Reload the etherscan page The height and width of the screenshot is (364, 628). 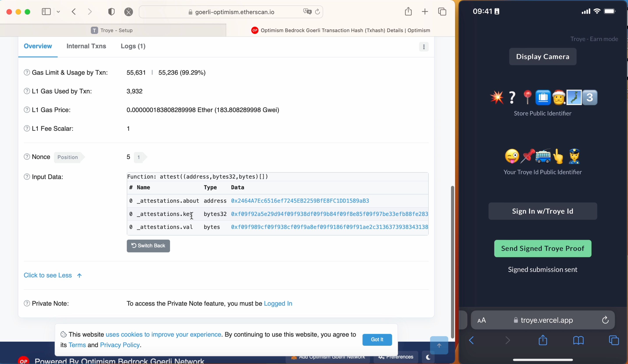pyautogui.click(x=317, y=12)
